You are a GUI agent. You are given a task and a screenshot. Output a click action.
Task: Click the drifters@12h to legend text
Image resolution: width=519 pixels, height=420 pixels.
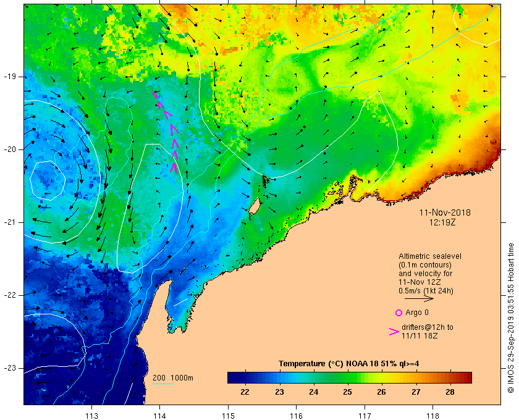tap(428, 327)
